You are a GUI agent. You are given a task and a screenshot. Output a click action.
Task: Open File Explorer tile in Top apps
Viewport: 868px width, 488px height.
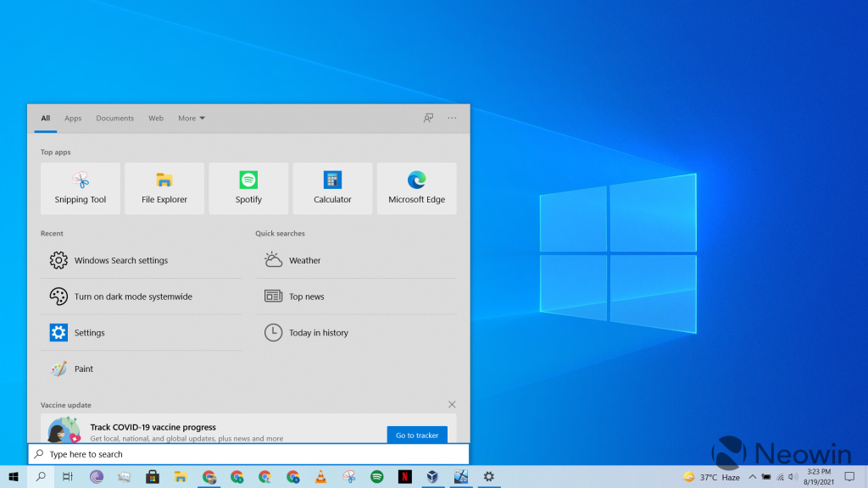164,189
